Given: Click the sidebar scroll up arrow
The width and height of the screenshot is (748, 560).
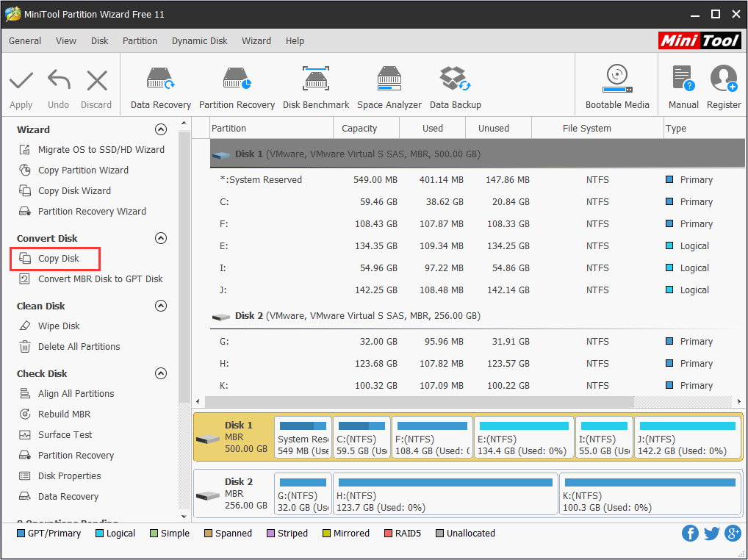Looking at the screenshot, I should (184, 123).
